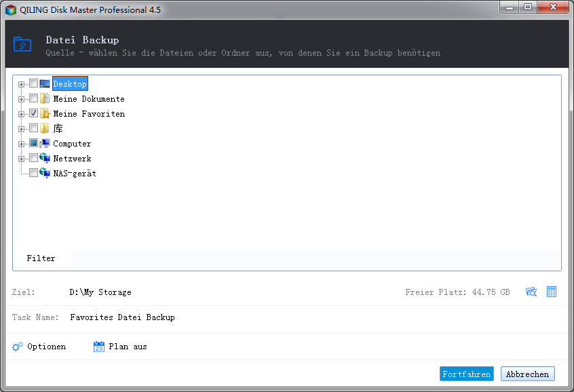This screenshot has height=392, width=574.
Task: Click the Fortfahren button
Action: pyautogui.click(x=467, y=374)
